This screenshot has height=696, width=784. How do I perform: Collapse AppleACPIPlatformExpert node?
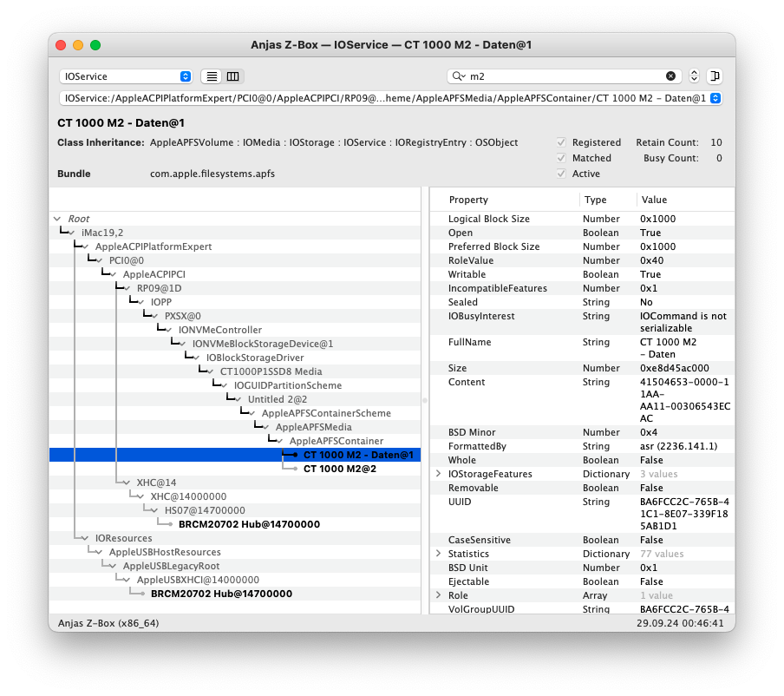point(86,246)
